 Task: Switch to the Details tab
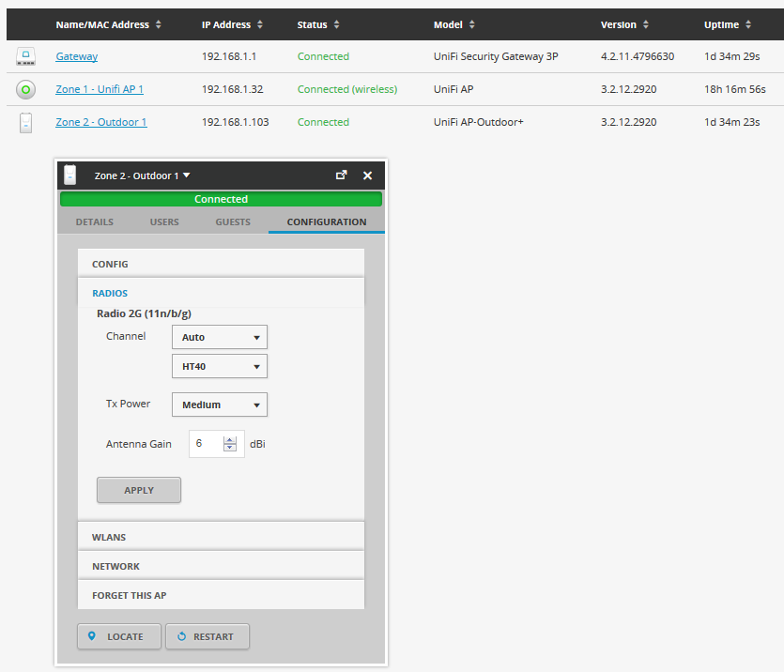pyautogui.click(x=94, y=222)
